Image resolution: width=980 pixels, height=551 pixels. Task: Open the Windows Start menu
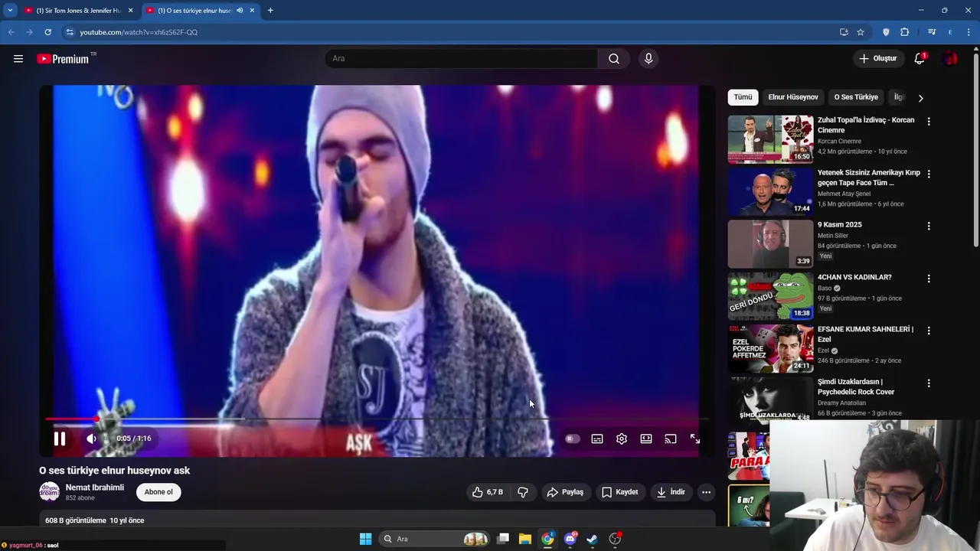pyautogui.click(x=365, y=539)
